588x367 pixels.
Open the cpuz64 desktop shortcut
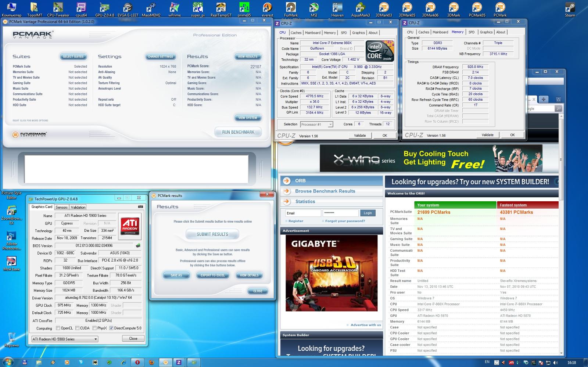click(81, 10)
